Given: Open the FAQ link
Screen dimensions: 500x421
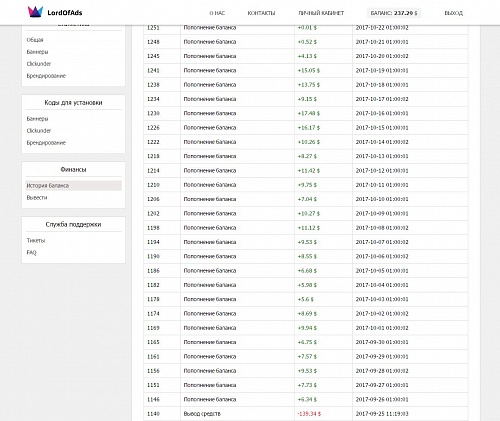Looking at the screenshot, I should 31,252.
